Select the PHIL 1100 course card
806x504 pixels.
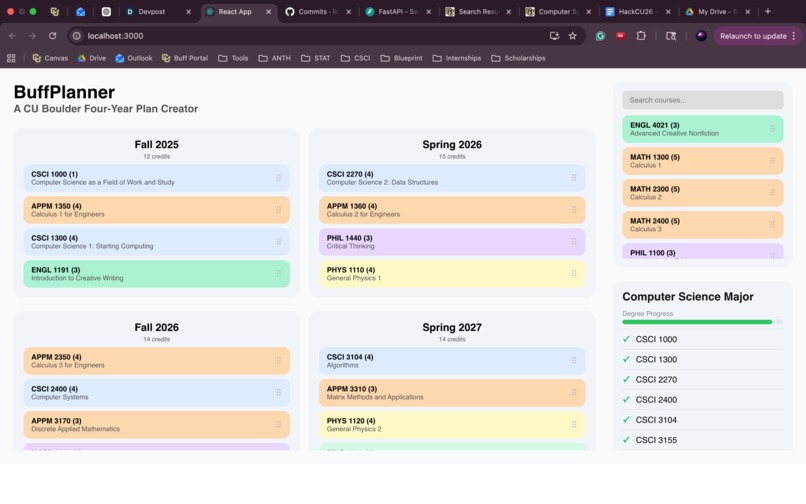[702, 251]
